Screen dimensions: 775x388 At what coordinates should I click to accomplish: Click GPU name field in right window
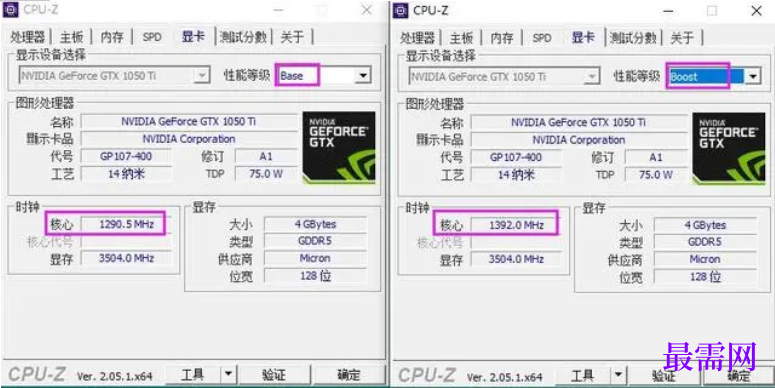(x=579, y=122)
